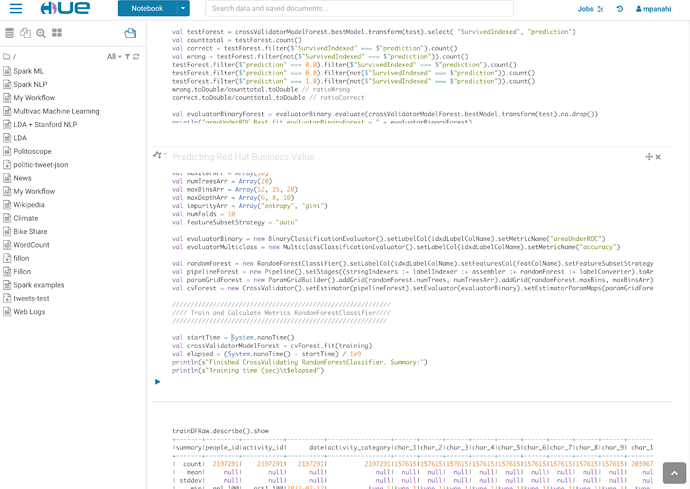Click the val startTime code line
This screenshot has width=690, height=489.
233,338
